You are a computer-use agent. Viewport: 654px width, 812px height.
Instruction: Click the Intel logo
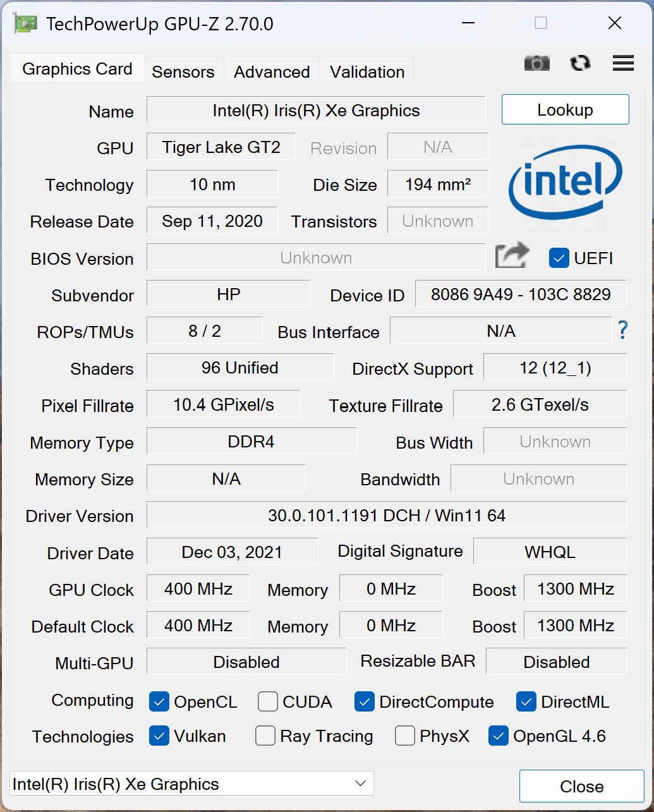point(566,183)
